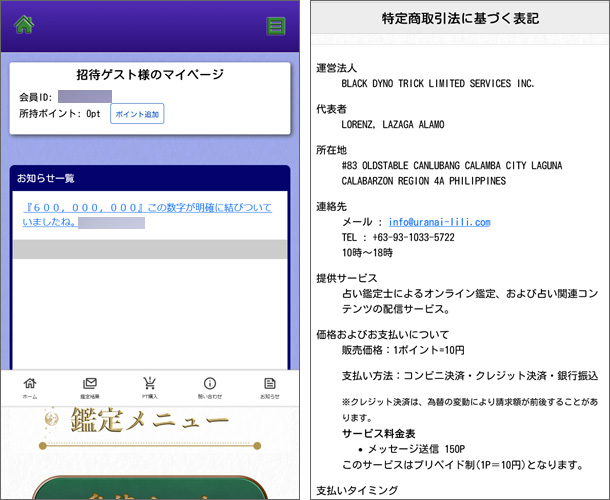This screenshot has width=610, height=500.
Task: Click the gray bar under the notification
Action: (150, 249)
